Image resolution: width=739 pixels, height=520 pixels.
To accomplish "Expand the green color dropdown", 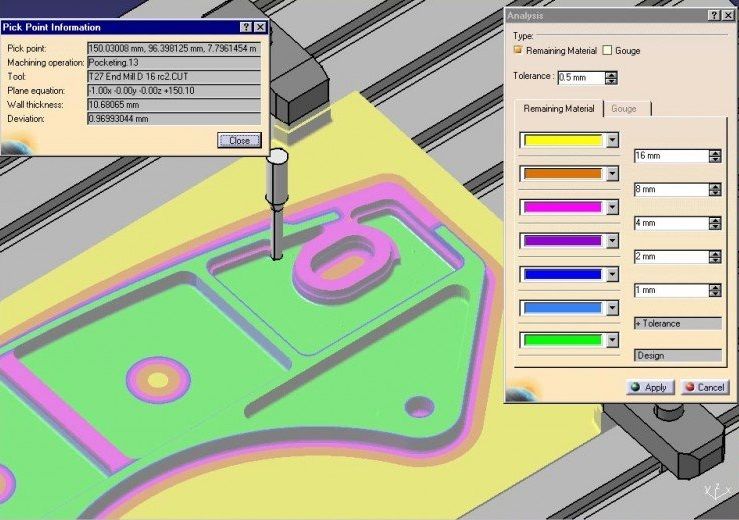I will [x=612, y=340].
